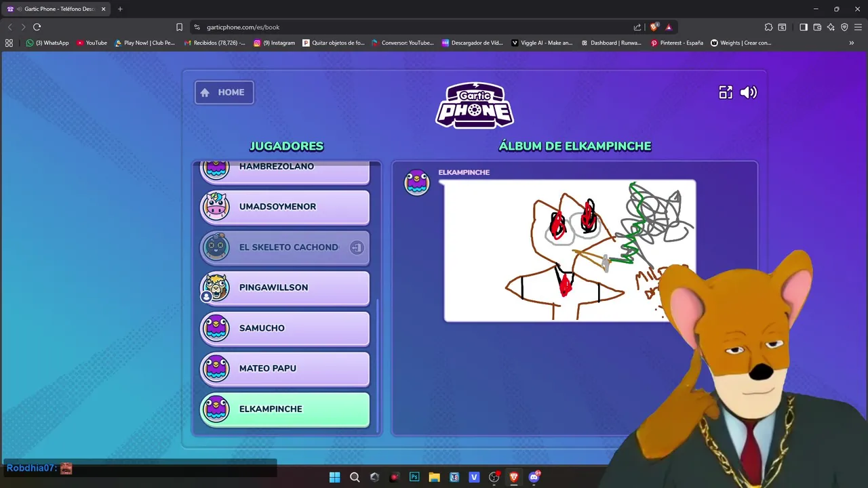Click MATEO PAPU's purple avatar
The height and width of the screenshot is (488, 868).
tap(216, 369)
